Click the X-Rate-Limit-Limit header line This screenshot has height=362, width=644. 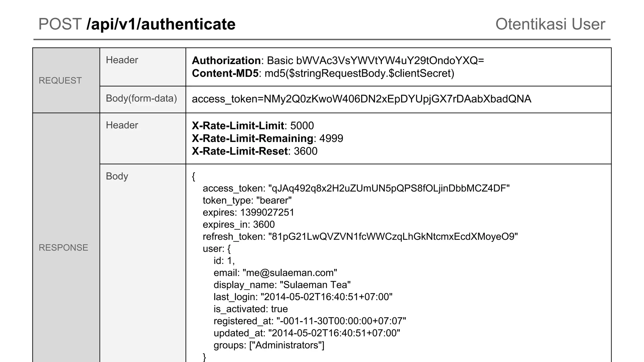tap(253, 126)
